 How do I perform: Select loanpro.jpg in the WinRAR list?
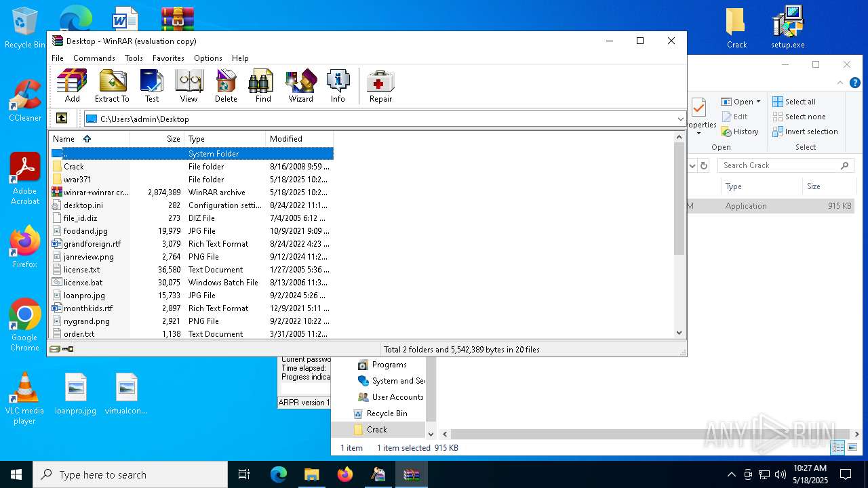192,296
